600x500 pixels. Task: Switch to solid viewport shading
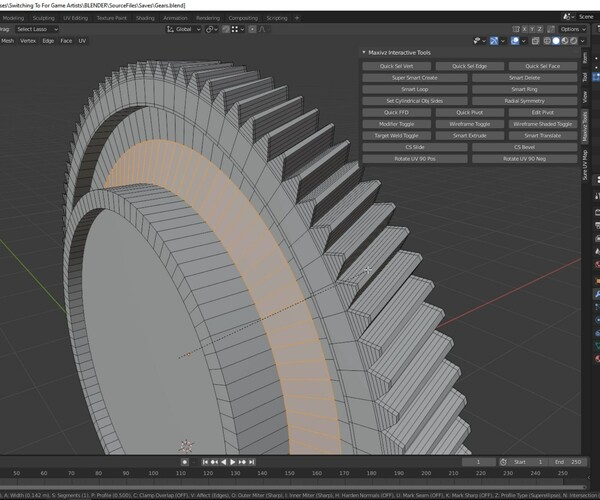tap(556, 41)
